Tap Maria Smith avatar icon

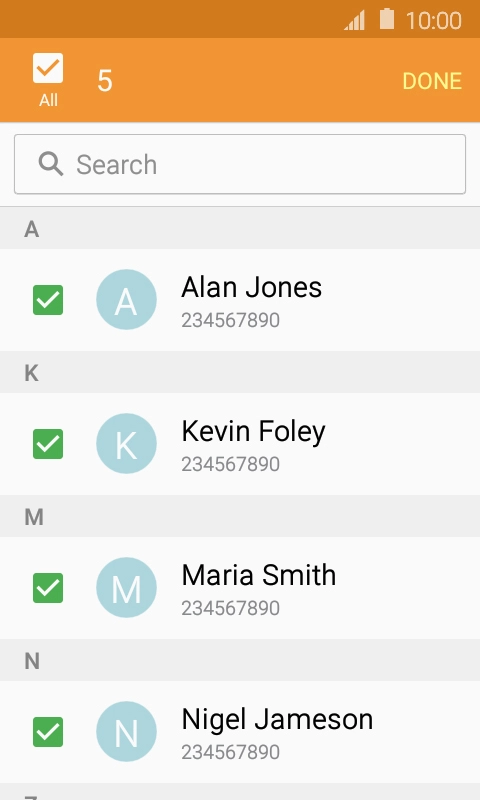pos(126,587)
